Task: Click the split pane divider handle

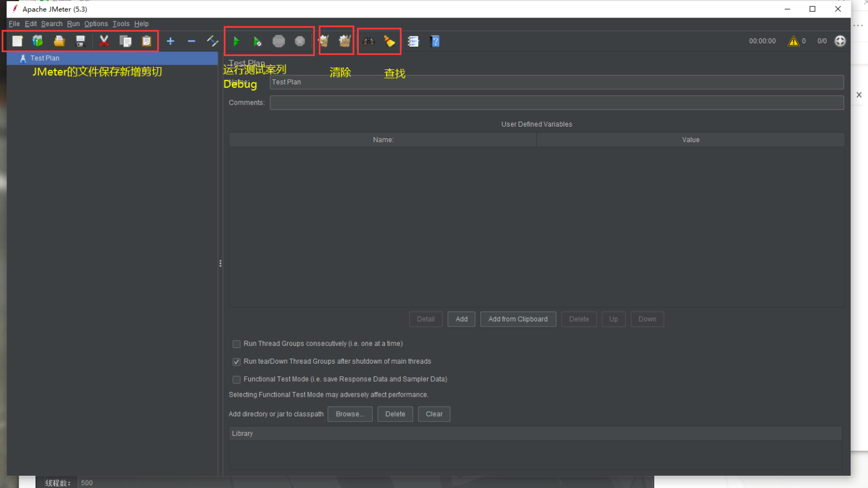Action: 220,264
